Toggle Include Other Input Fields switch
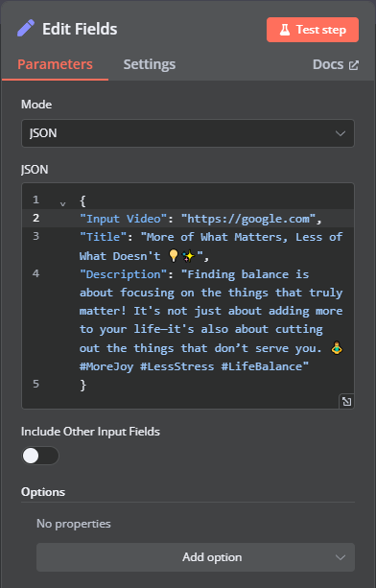Image resolution: width=376 pixels, height=588 pixels. pos(40,456)
